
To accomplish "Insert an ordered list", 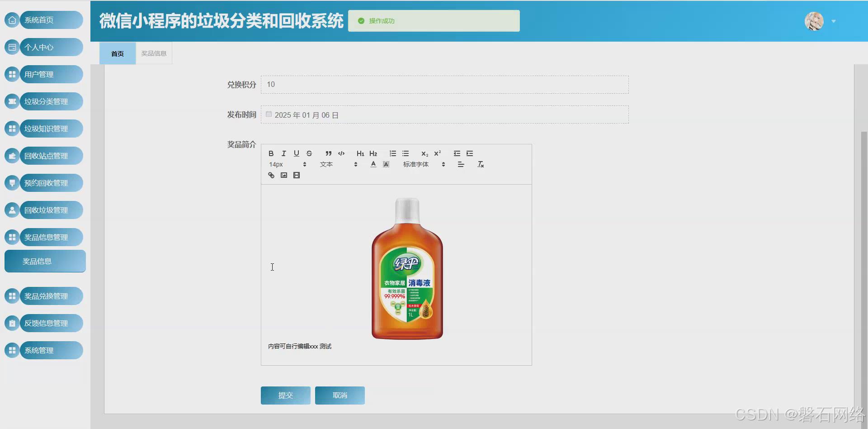I will pos(392,153).
